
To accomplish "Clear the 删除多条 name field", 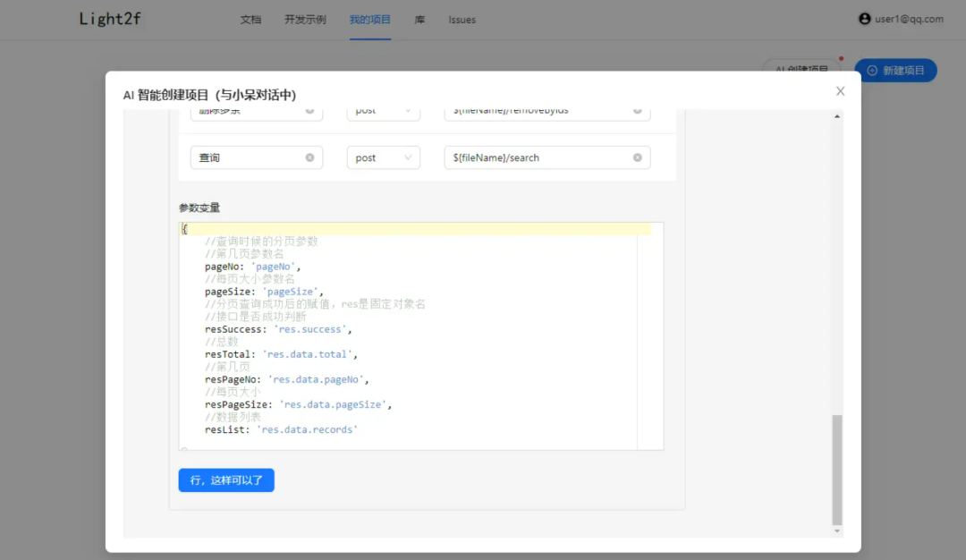I will (x=309, y=109).
